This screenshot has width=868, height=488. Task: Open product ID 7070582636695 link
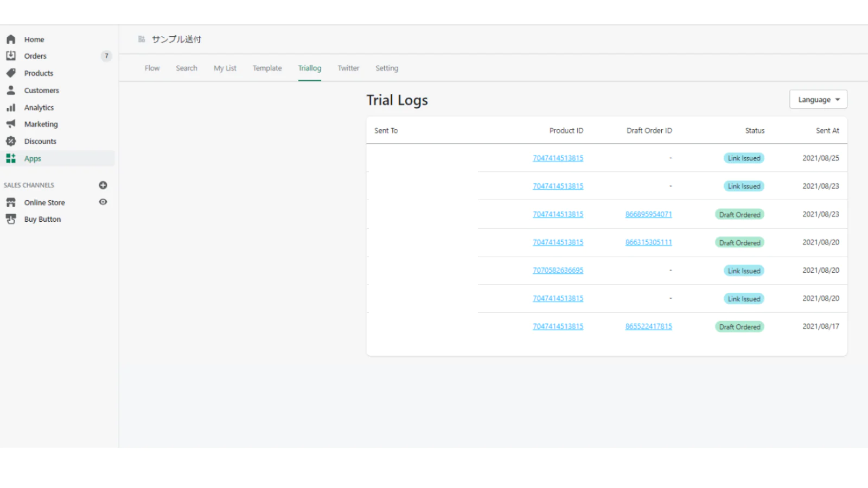pyautogui.click(x=558, y=271)
